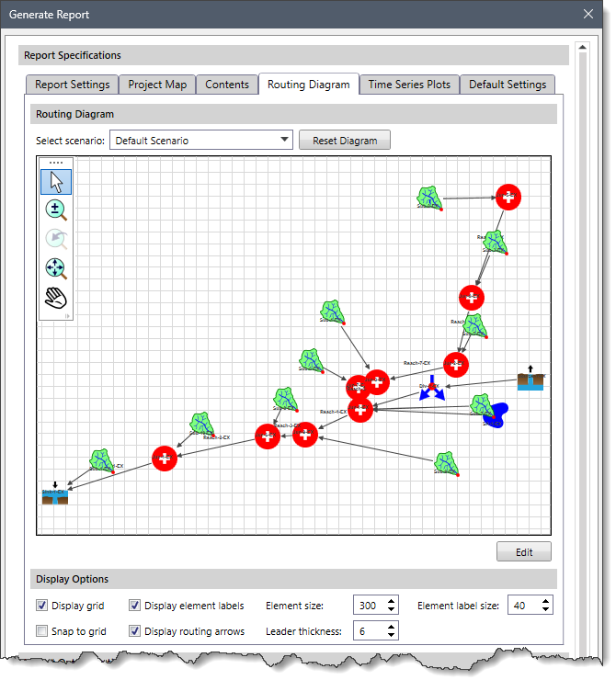Go to the Contents tab
The height and width of the screenshot is (680, 616).
[x=227, y=85]
